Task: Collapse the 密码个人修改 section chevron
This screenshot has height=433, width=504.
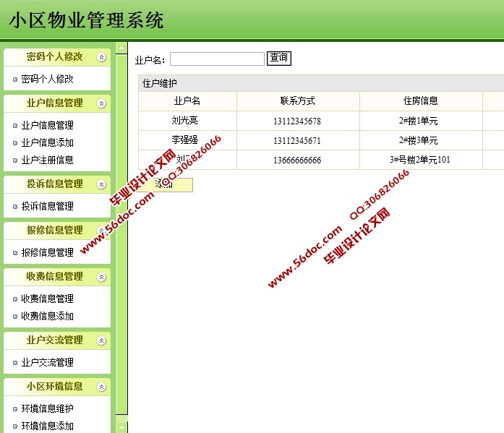Action: click(x=101, y=57)
